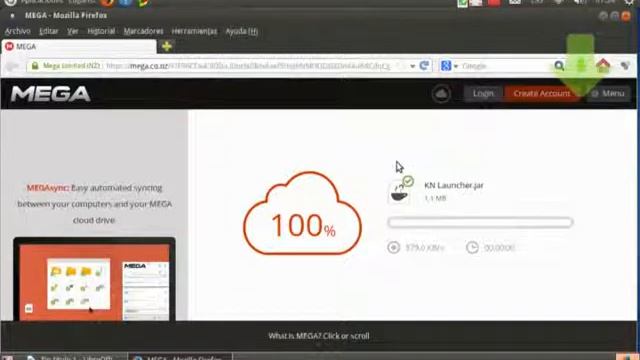Image resolution: width=640 pixels, height=360 pixels.
Task: Click the MEGAsync laptop preview image
Action: tap(94, 279)
